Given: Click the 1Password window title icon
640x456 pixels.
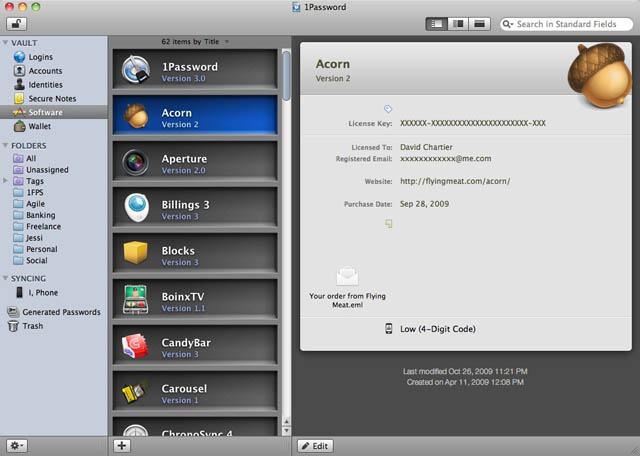Looking at the screenshot, I should point(296,7).
